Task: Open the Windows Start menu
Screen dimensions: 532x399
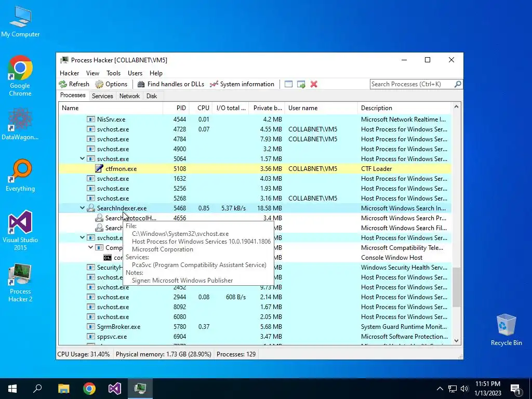Action: coord(12,389)
